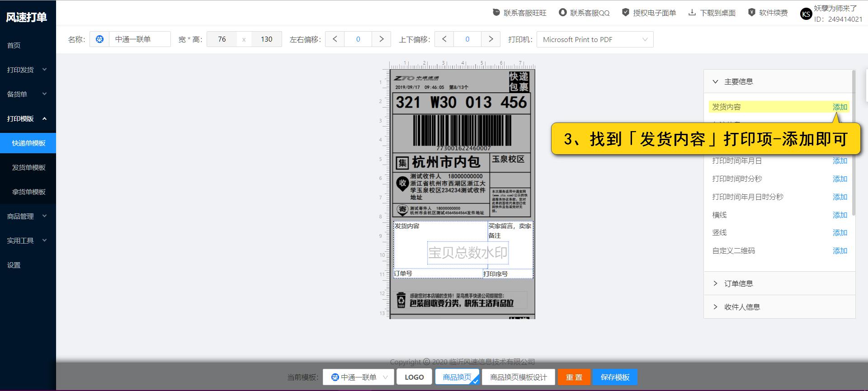868x391 pixels.
Task: Click 添加 next to 打印时间时分秒
Action: click(840, 179)
